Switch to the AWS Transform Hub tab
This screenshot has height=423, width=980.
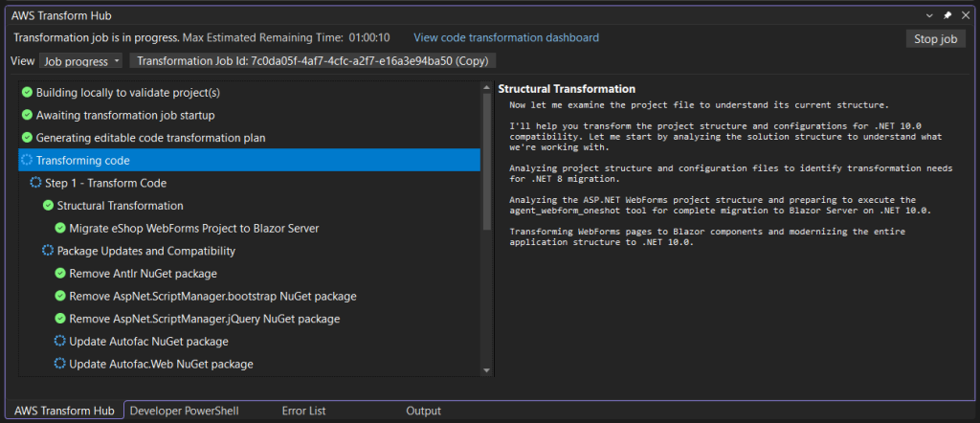64,411
